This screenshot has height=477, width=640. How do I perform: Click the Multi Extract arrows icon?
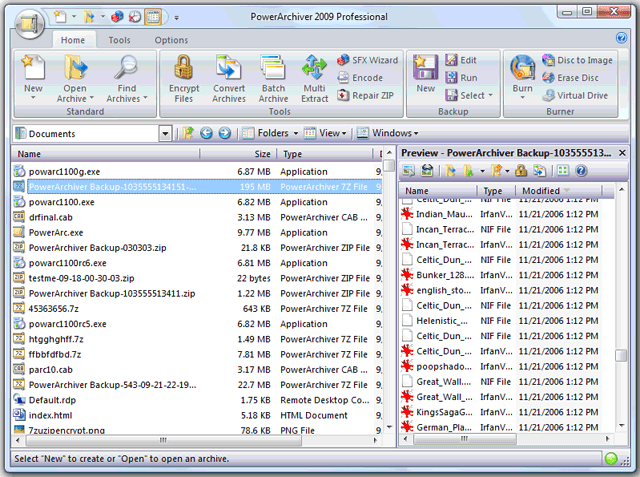point(314,67)
